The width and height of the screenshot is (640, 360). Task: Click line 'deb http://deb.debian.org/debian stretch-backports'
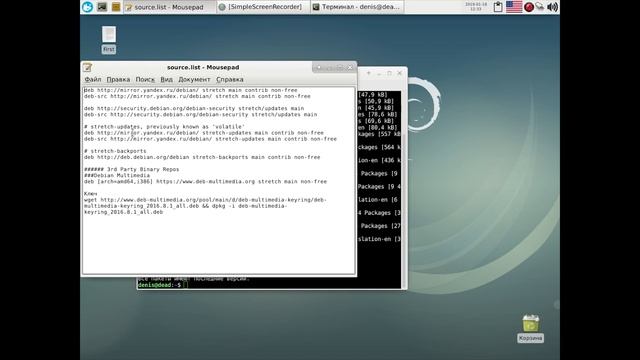(x=202, y=157)
